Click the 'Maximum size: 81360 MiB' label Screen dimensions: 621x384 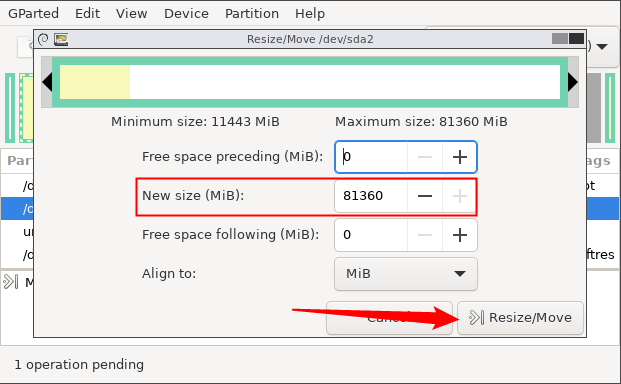tap(421, 122)
